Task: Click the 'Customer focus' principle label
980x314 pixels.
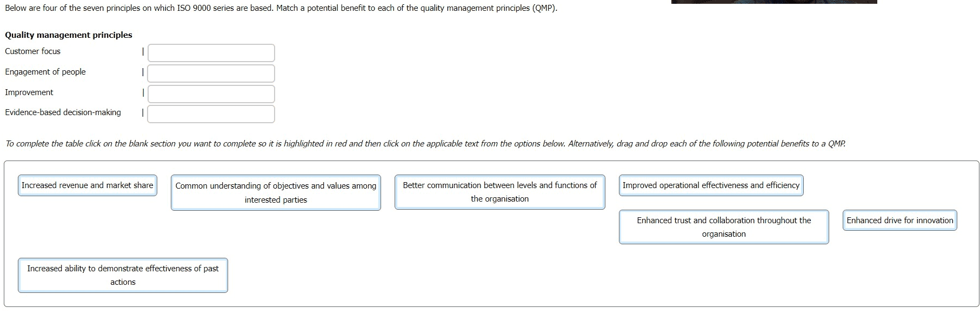Action: (33, 51)
